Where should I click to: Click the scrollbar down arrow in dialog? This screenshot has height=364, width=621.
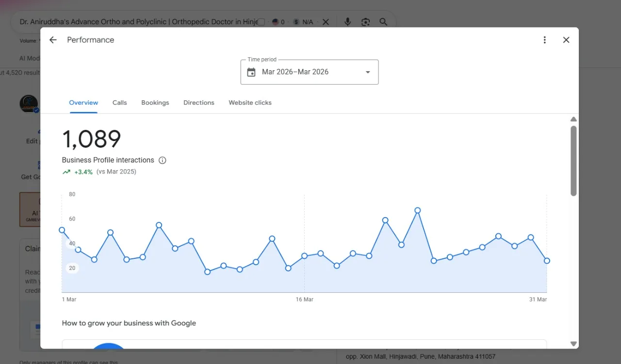pyautogui.click(x=573, y=344)
